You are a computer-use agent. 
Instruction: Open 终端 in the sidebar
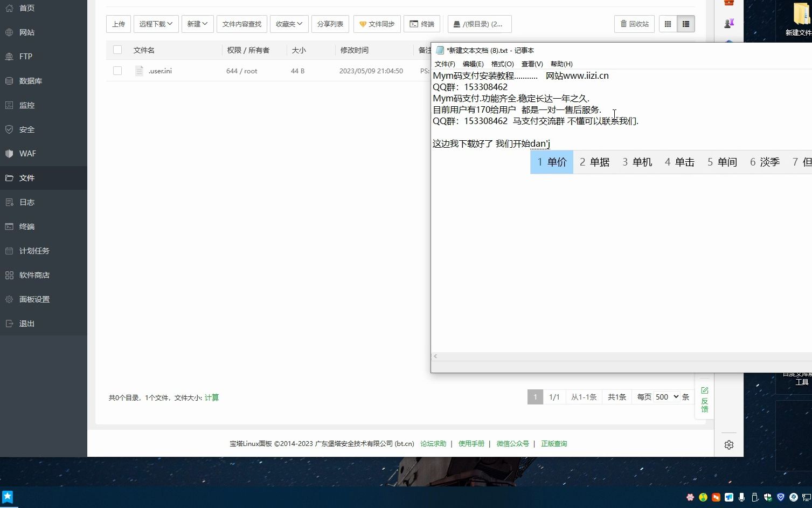[x=43, y=226]
